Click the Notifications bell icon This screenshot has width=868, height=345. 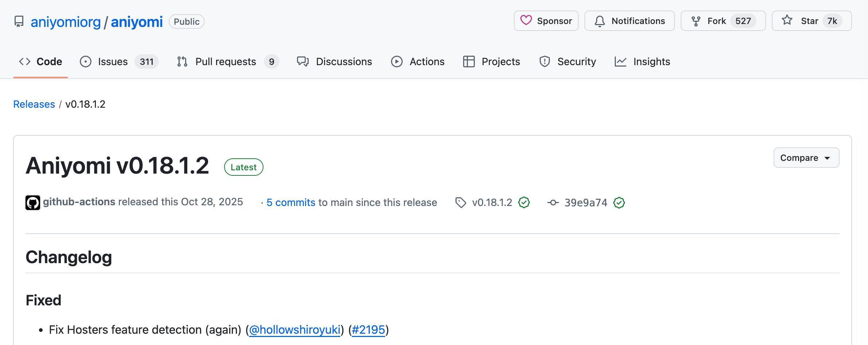pyautogui.click(x=599, y=21)
